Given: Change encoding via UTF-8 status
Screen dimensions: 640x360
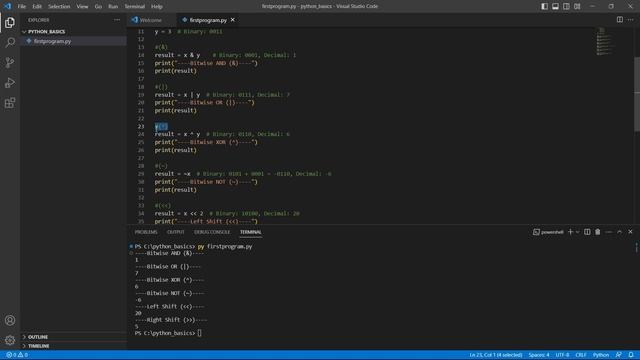Looking at the screenshot, I should coord(562,355).
